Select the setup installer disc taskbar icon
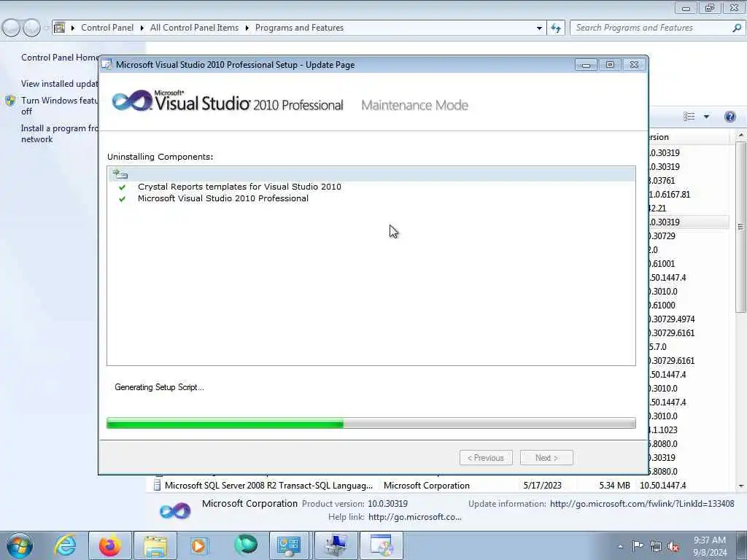747x560 pixels. pyautogui.click(x=381, y=545)
